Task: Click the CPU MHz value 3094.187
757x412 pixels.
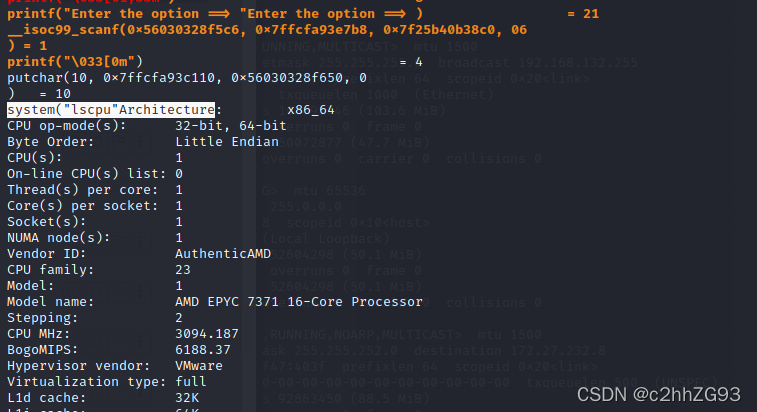Action: 207,333
